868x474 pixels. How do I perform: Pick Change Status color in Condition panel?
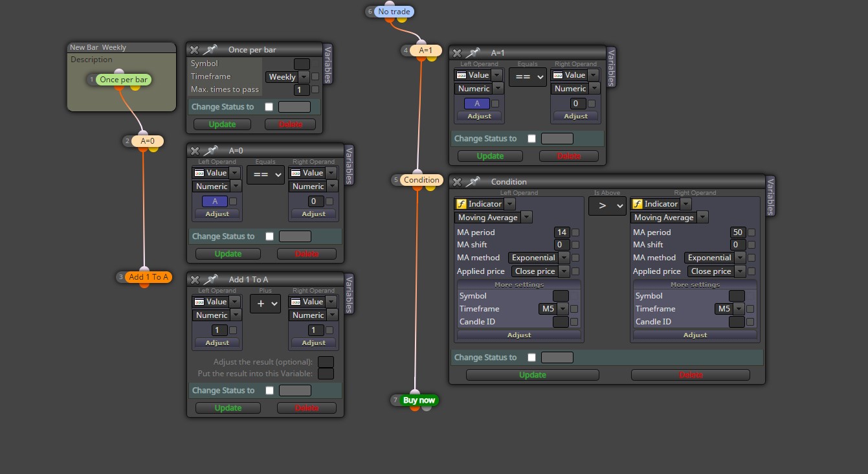557,357
